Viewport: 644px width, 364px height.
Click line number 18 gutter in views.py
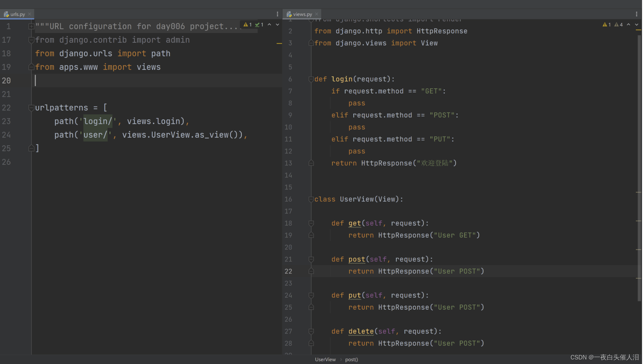click(x=288, y=223)
